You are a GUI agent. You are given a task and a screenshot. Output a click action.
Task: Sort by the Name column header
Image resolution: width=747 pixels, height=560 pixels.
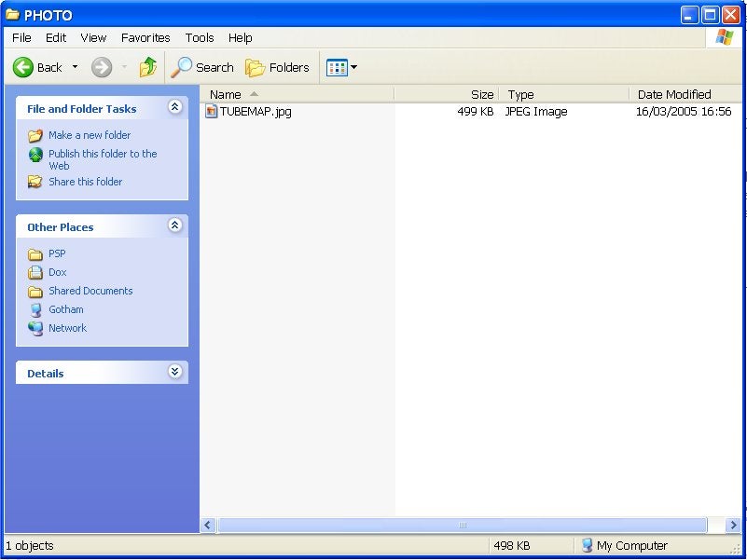[297, 94]
